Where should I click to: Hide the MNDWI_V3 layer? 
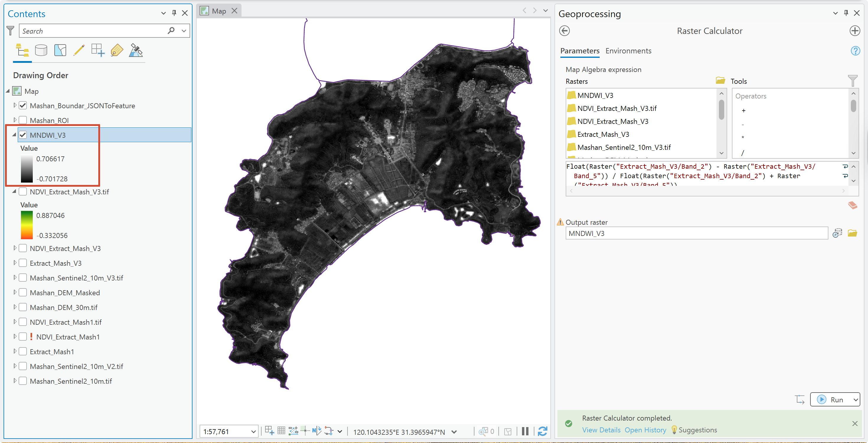click(23, 135)
